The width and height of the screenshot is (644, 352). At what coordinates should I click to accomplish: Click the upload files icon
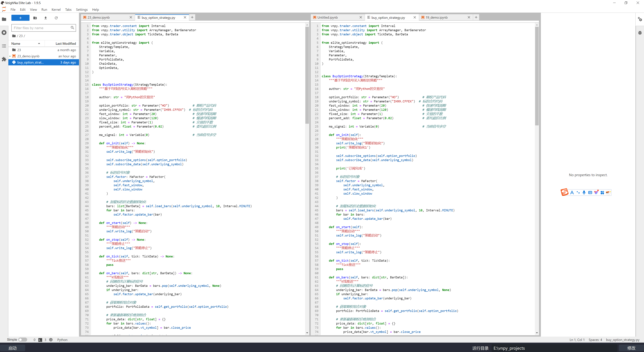[45, 18]
